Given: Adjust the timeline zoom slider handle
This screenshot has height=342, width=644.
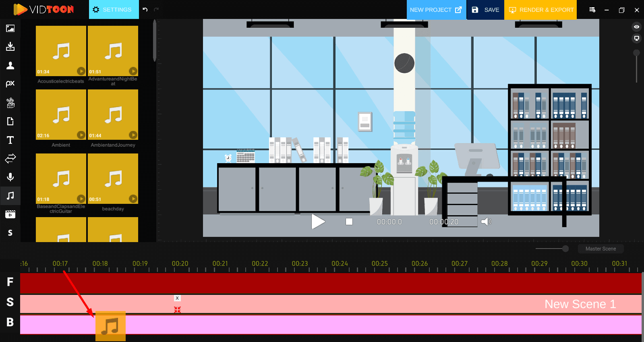Looking at the screenshot, I should [565, 249].
